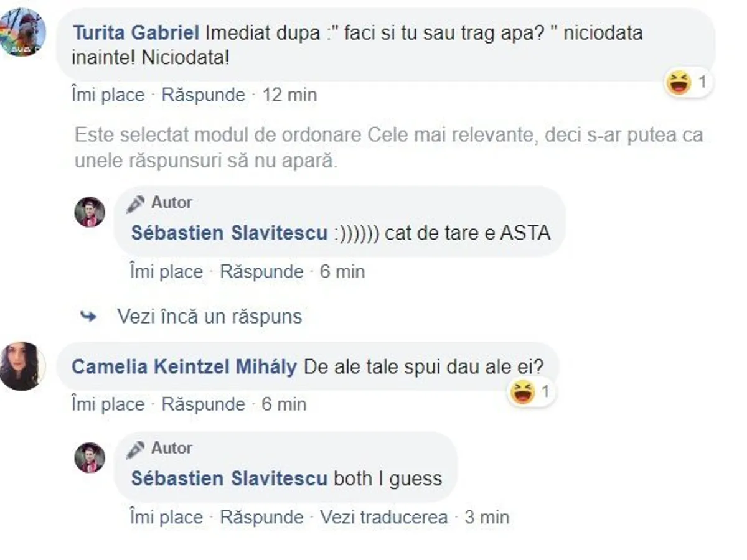The image size is (747, 560).
Task: Open Camelia Keintzel Mihály's profile picture
Action: (22, 366)
